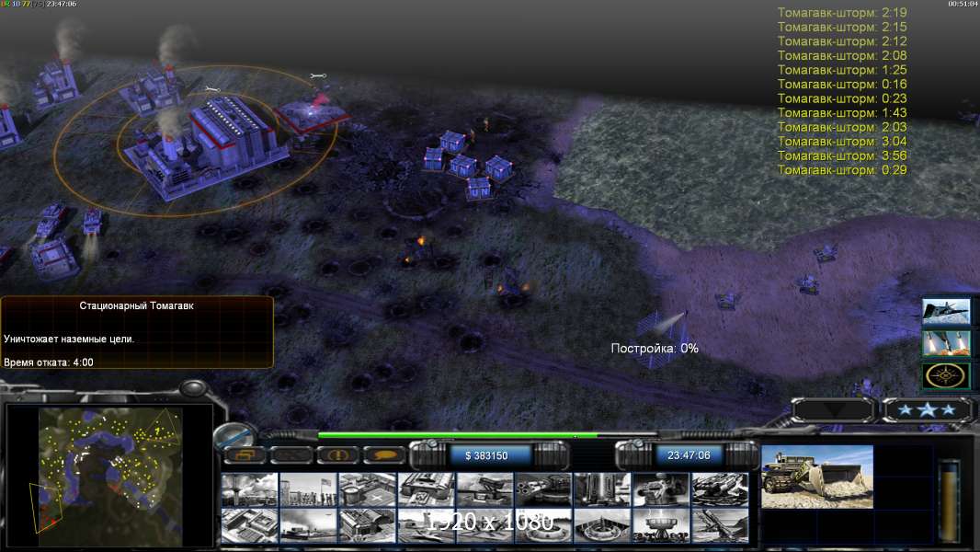Collapse the control bar with down arrow
The width and height of the screenshot is (980, 552).
833,410
